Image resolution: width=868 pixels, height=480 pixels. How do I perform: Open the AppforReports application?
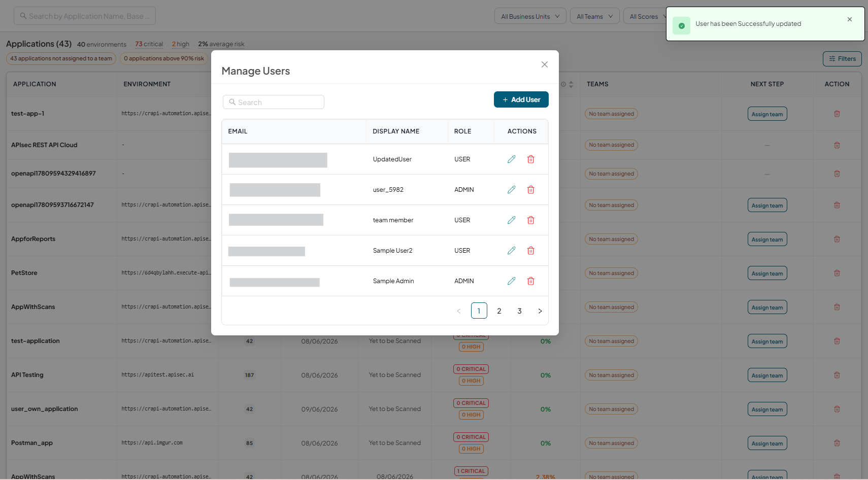tap(34, 239)
